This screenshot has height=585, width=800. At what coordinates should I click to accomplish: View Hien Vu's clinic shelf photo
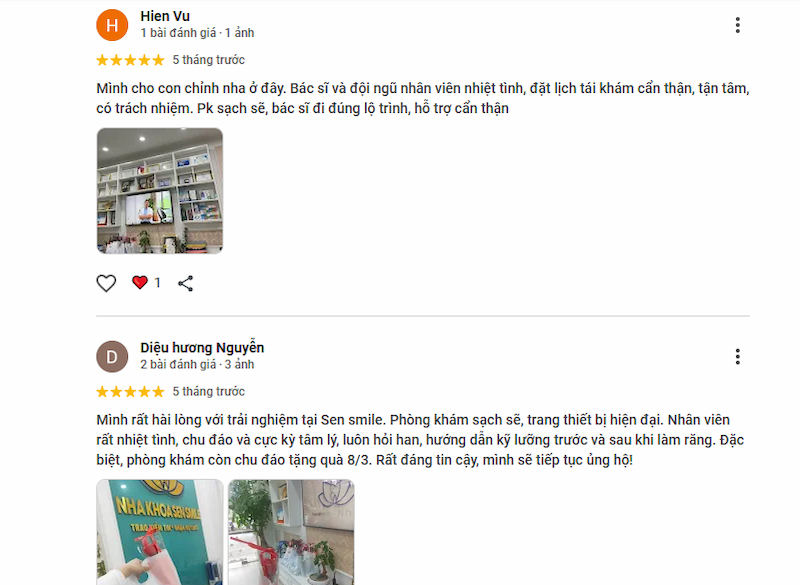click(160, 191)
